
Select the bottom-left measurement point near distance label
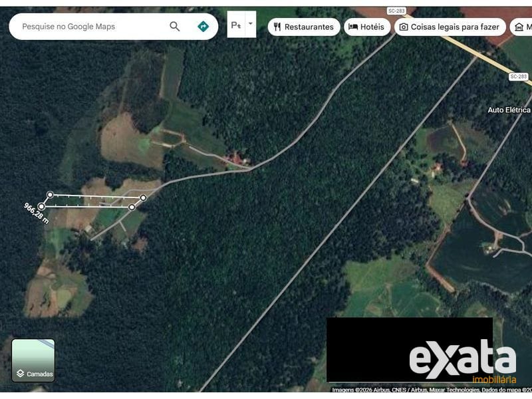[x=41, y=206]
